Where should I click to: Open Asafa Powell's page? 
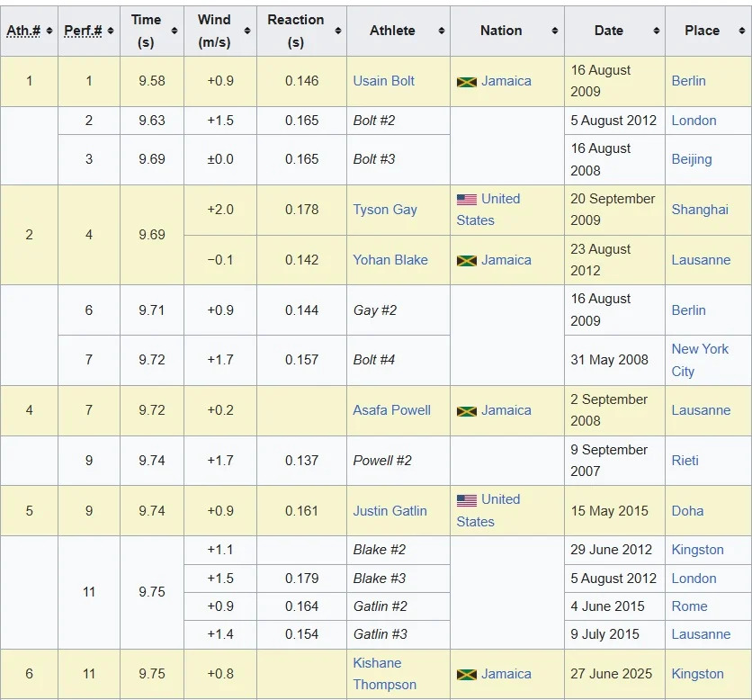coord(392,410)
